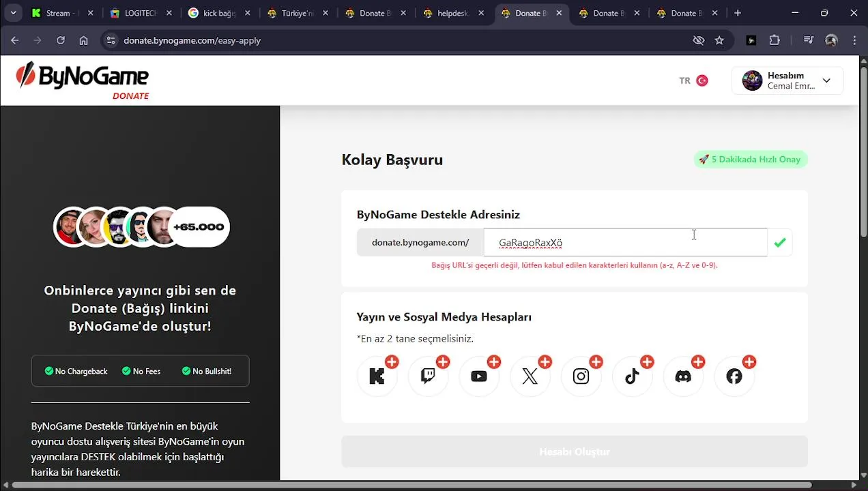This screenshot has height=491, width=868.
Task: Click first streamer avatar thumbnail
Action: click(72, 226)
